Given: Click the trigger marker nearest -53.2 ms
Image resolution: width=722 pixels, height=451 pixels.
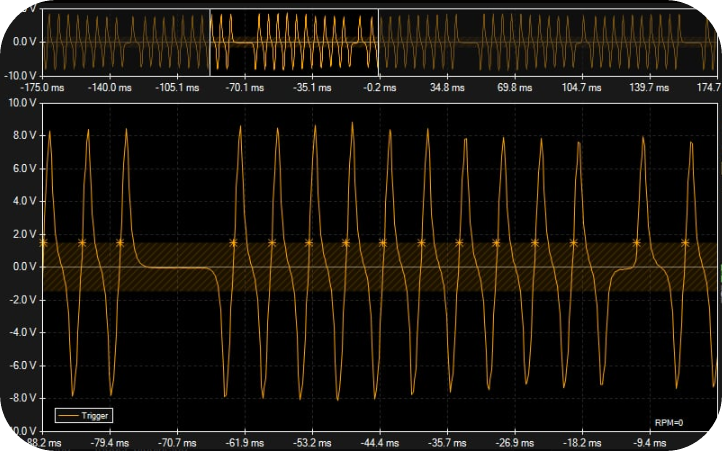Looking at the screenshot, I should tap(309, 243).
